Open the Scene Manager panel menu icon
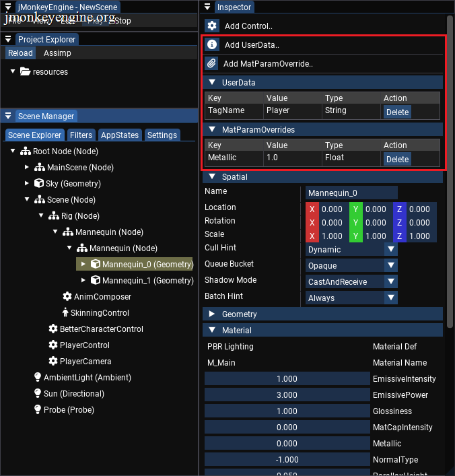This screenshot has width=455, height=476. [8, 116]
